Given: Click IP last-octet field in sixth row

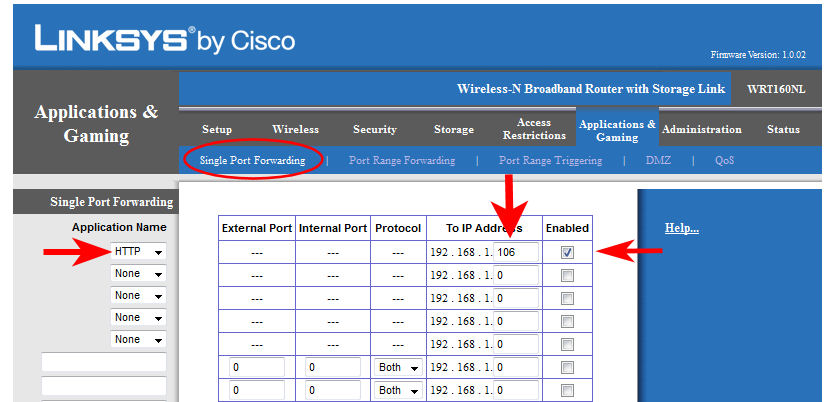Looking at the screenshot, I should (516, 367).
